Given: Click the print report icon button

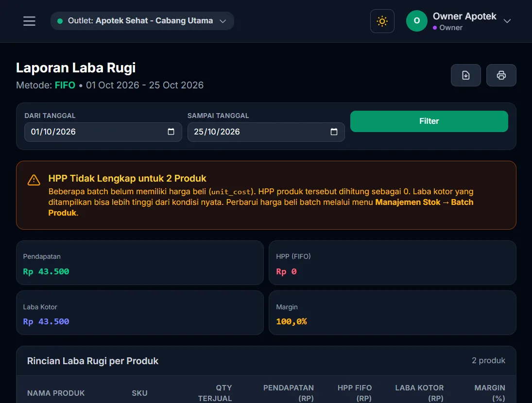Looking at the screenshot, I should 501,75.
